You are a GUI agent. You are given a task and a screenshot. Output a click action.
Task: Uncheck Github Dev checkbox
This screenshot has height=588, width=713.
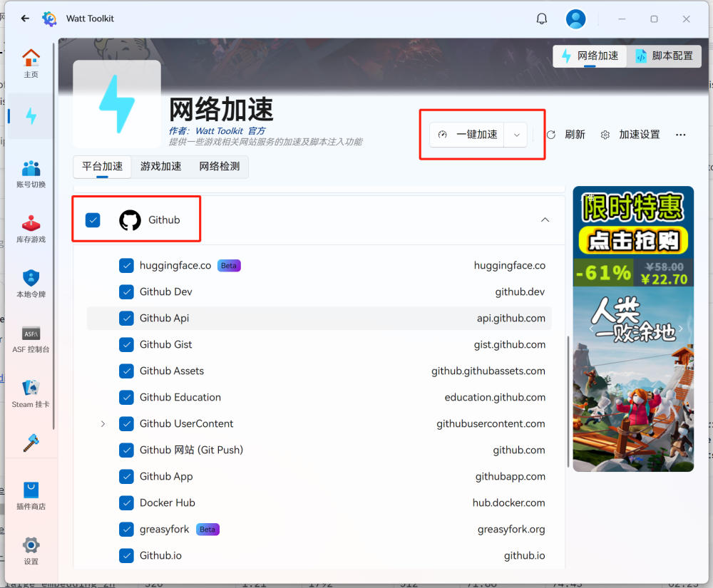tap(126, 292)
